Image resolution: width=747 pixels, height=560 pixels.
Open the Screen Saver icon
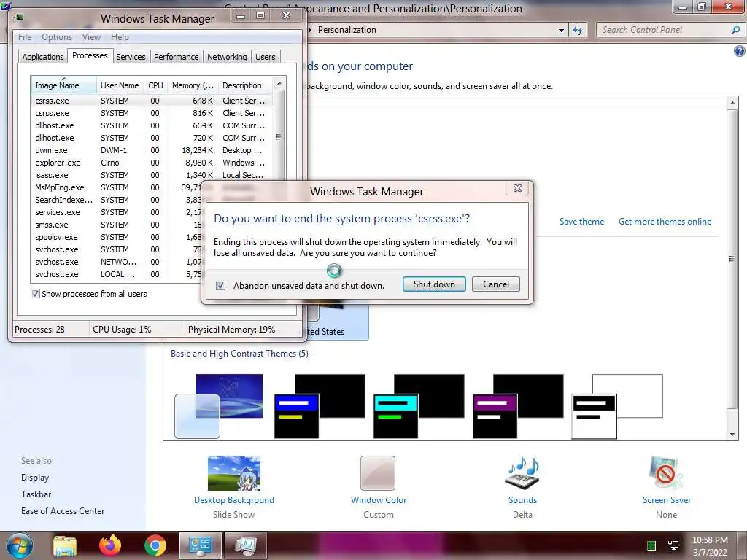(x=665, y=472)
